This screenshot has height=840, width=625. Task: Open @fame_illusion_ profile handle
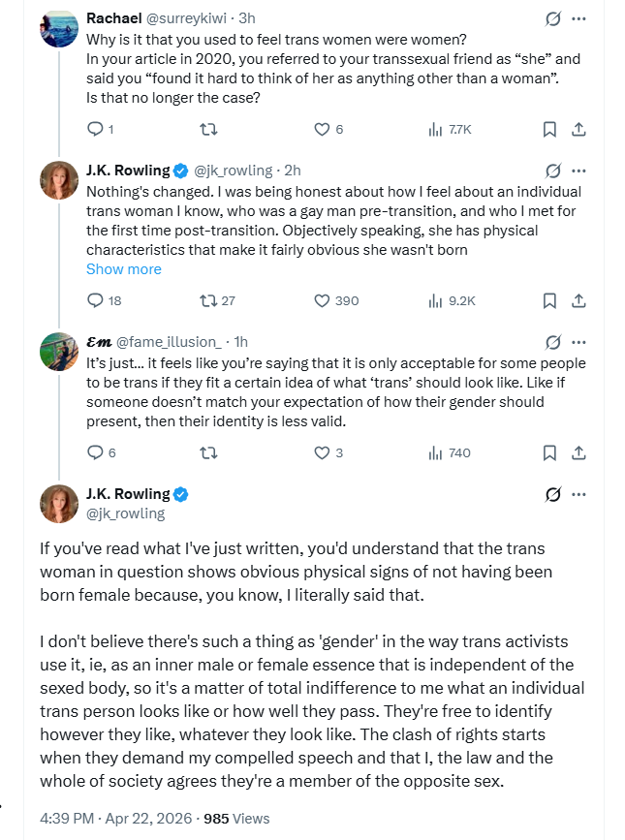(169, 342)
